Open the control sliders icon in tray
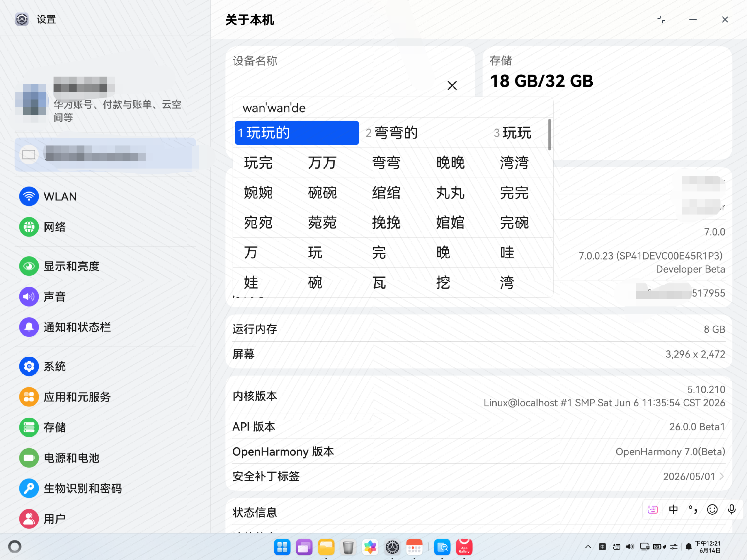Viewport: 747px width, 560px height. [x=674, y=546]
